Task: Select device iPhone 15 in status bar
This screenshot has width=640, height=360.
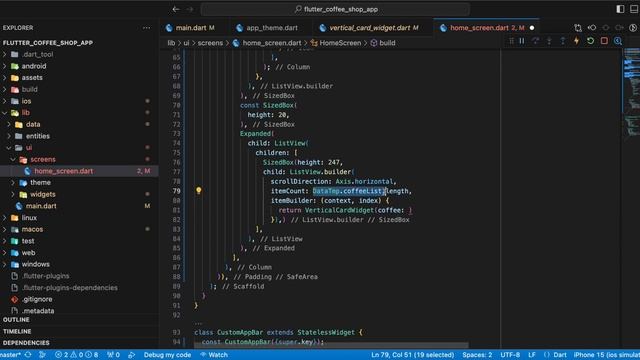Action: pos(607,355)
